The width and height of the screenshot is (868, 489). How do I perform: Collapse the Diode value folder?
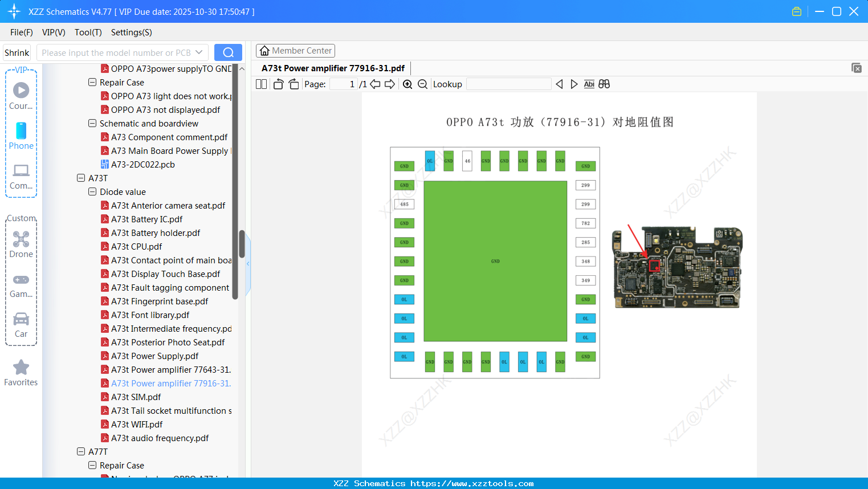(x=92, y=192)
